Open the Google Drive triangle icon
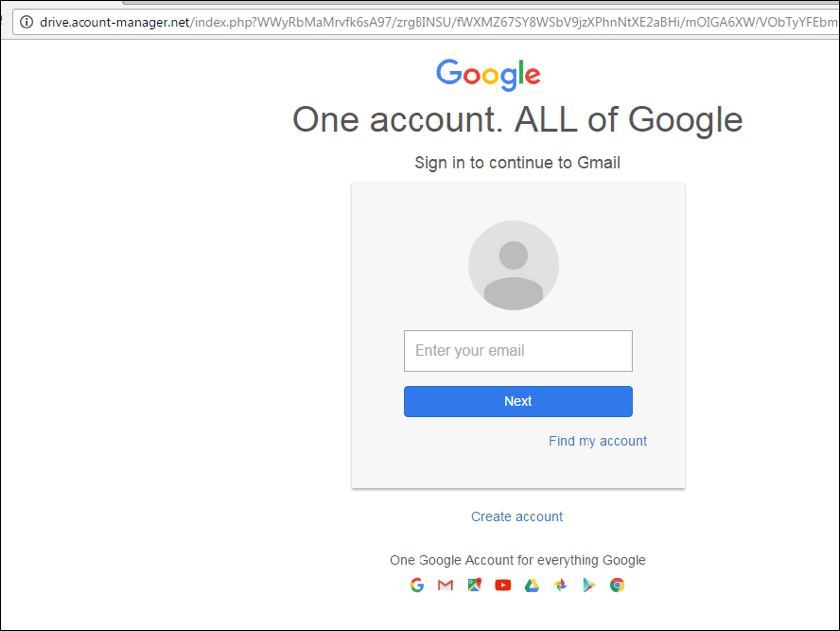Image resolution: width=840 pixels, height=631 pixels. [532, 585]
